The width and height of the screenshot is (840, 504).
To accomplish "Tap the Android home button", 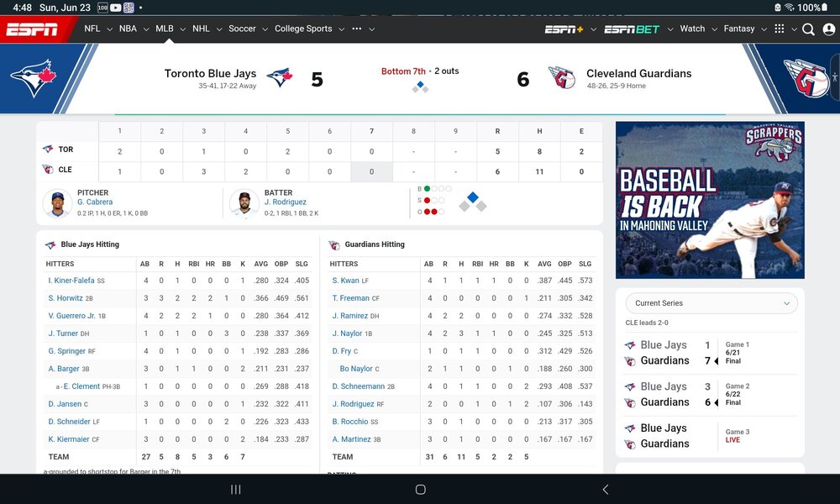I will click(x=421, y=490).
